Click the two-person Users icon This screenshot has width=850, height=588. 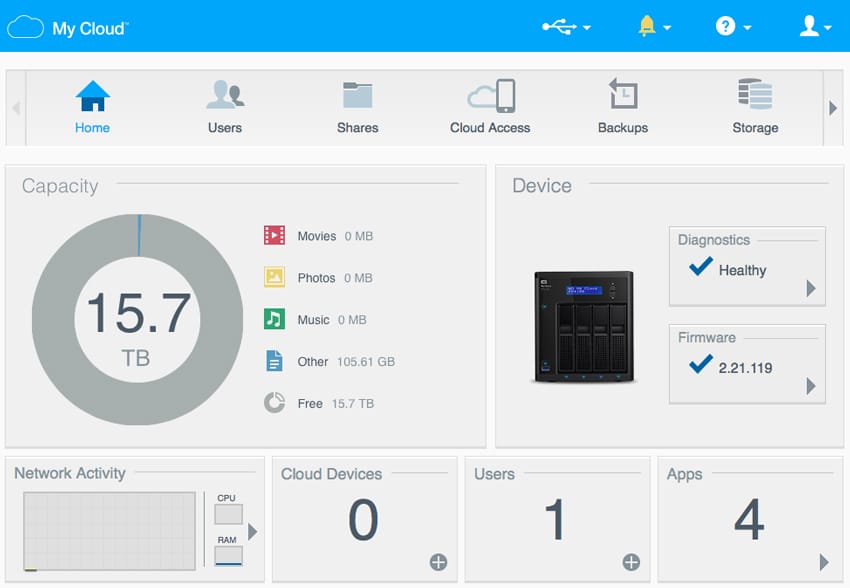pyautogui.click(x=226, y=94)
